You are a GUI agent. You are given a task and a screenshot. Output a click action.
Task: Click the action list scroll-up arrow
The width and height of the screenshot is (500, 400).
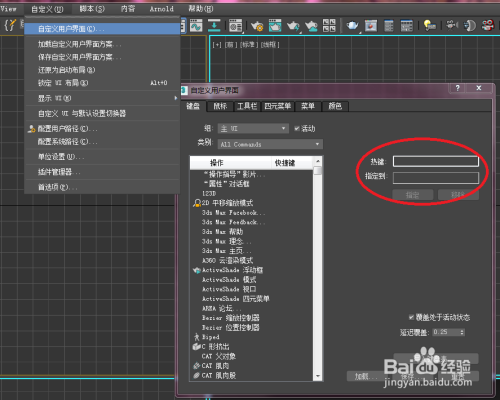tap(318, 161)
